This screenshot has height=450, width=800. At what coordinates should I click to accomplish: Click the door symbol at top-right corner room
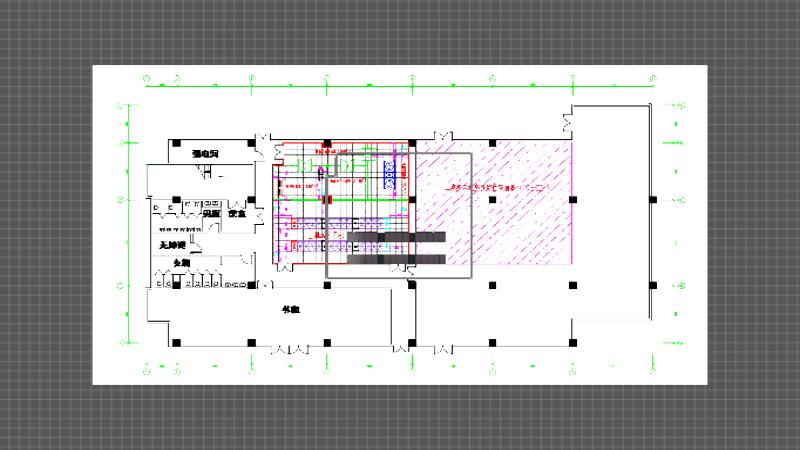pyautogui.click(x=568, y=123)
